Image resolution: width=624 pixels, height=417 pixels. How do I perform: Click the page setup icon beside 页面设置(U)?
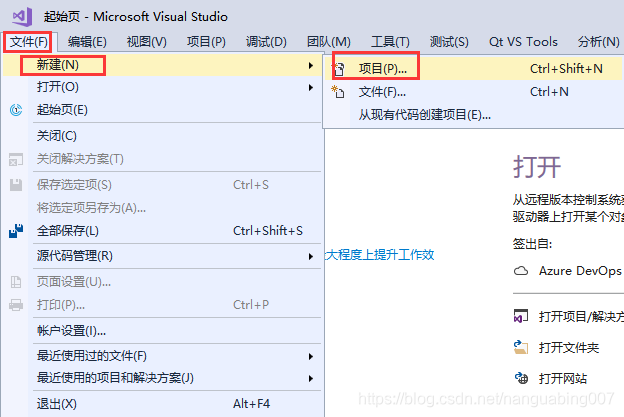tap(16, 282)
